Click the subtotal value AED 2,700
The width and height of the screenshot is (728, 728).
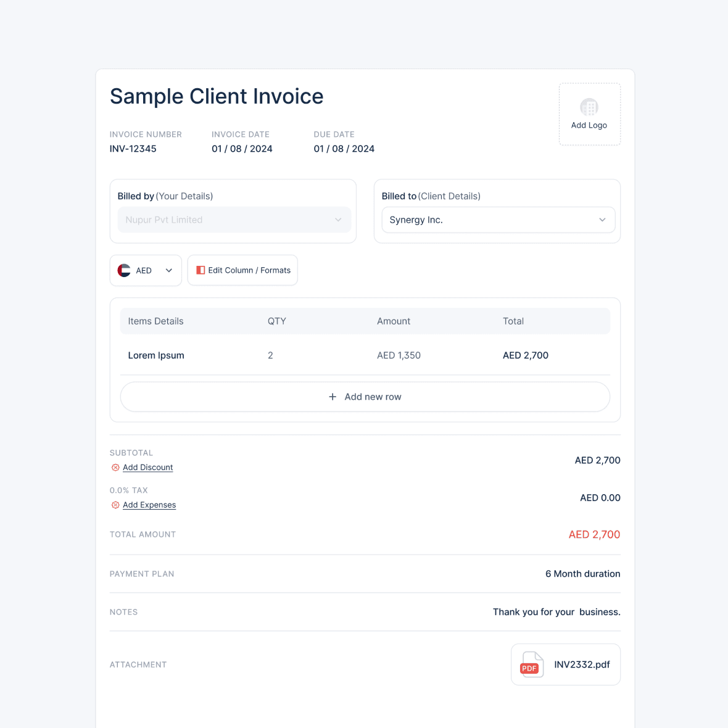coord(598,461)
